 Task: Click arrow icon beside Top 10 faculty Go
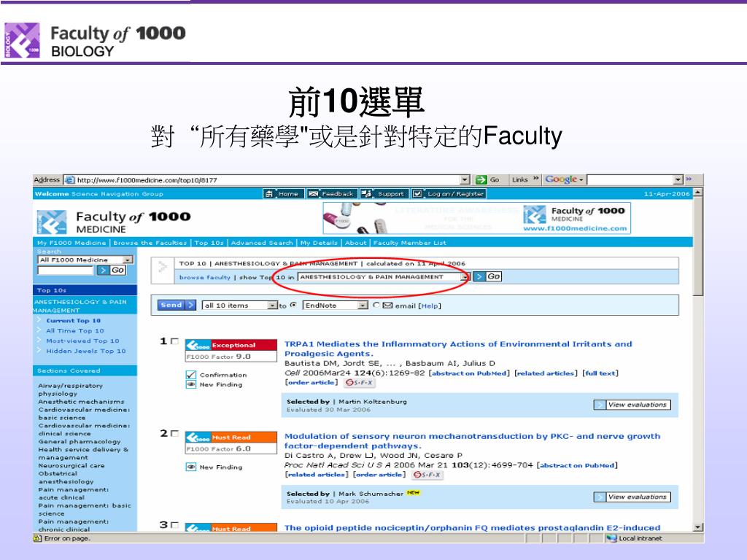click(x=479, y=276)
